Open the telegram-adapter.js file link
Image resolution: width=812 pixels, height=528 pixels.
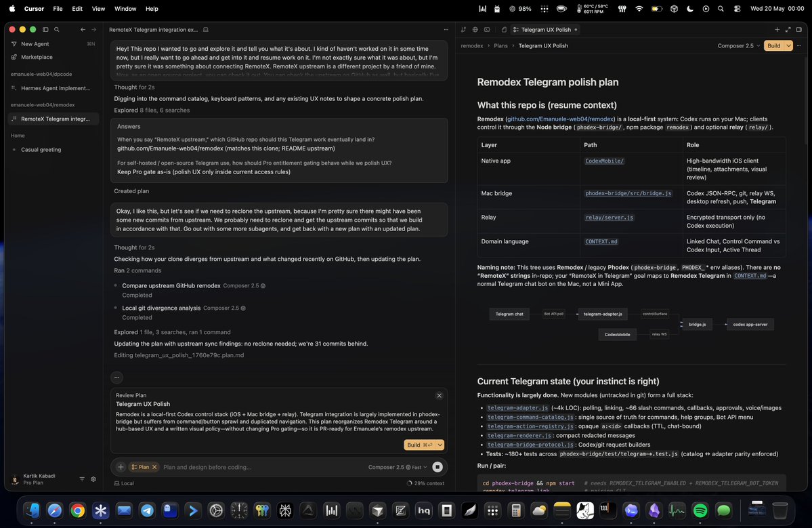517,408
